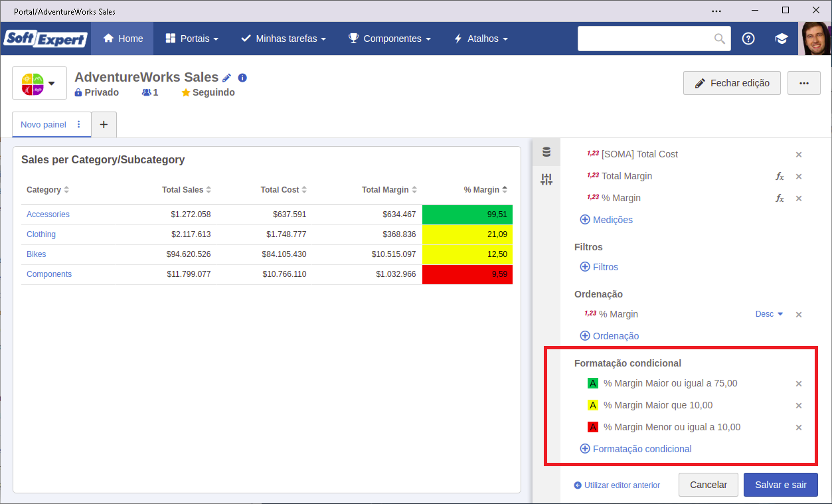Remove the % Margin measure

[x=799, y=199]
